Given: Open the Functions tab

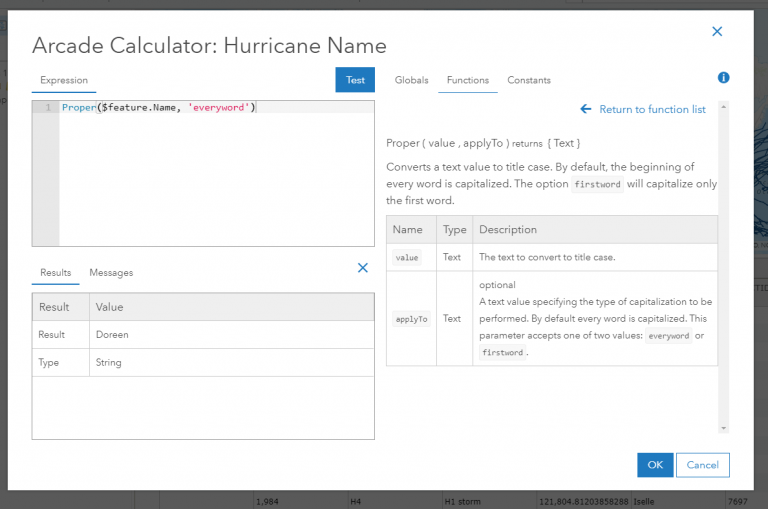Looking at the screenshot, I should pyautogui.click(x=467, y=80).
